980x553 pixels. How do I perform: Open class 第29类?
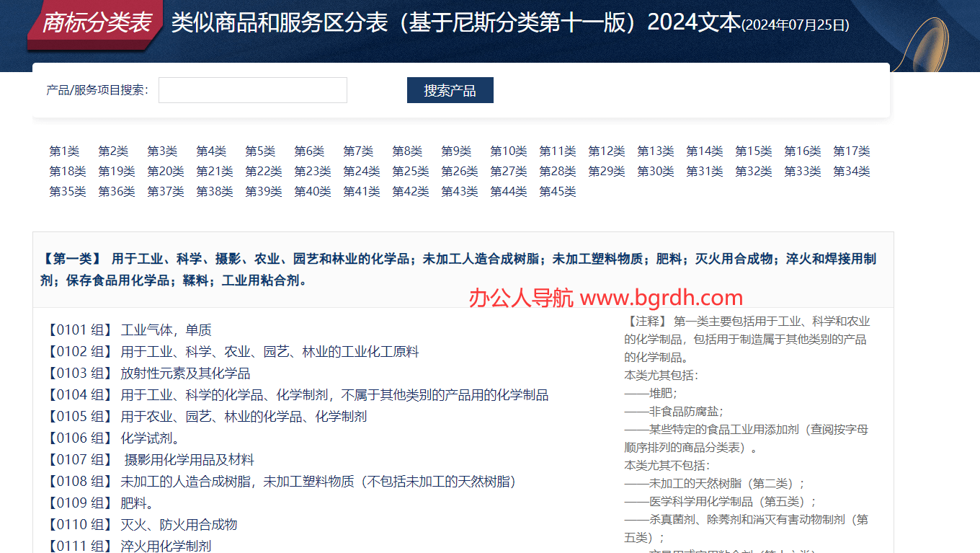(606, 172)
